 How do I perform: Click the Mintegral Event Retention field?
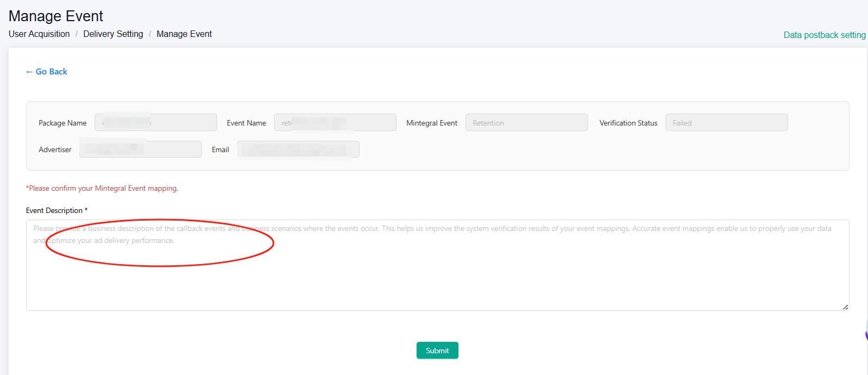coord(526,122)
